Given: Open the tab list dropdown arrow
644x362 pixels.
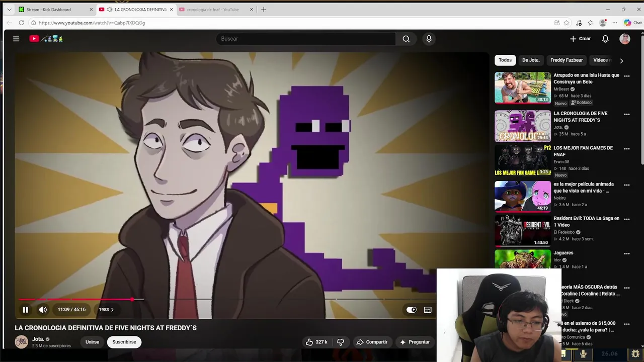Looking at the screenshot, I should click(x=9, y=9).
